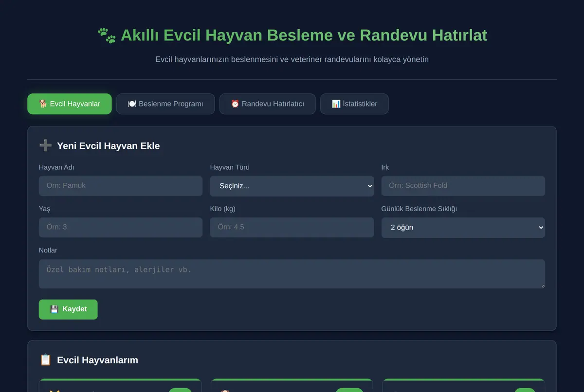Open the Beslenme Programı tab
584x392 pixels.
(165, 104)
